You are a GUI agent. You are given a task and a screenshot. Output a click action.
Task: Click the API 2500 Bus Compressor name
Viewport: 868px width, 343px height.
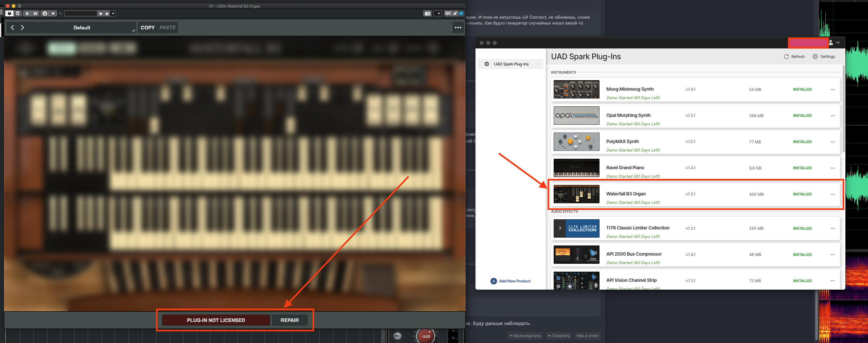(634, 254)
